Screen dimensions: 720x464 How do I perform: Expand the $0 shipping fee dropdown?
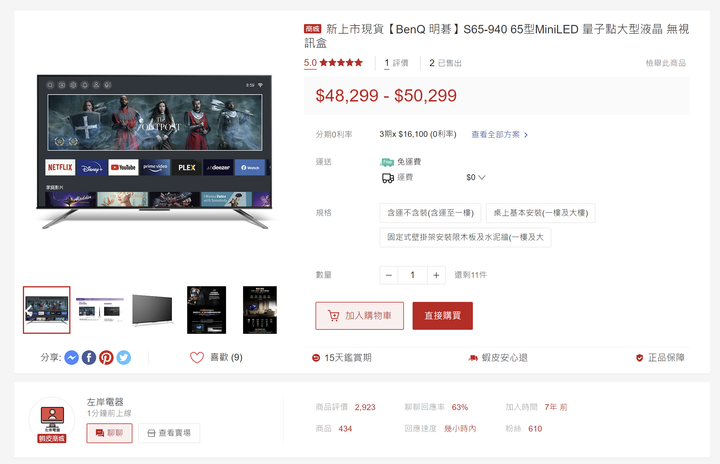click(476, 177)
